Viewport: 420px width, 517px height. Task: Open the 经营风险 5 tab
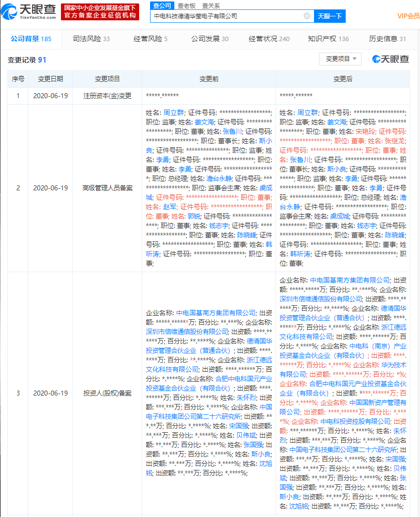151,39
